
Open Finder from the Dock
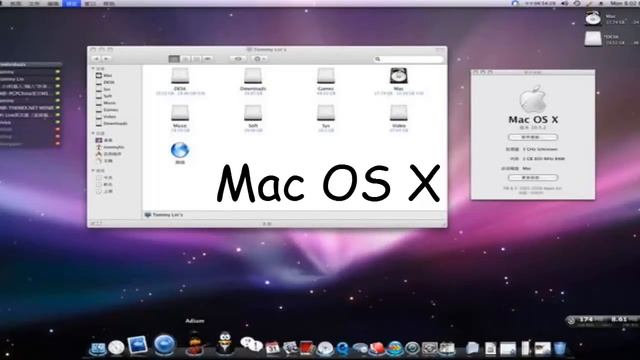coord(98,348)
